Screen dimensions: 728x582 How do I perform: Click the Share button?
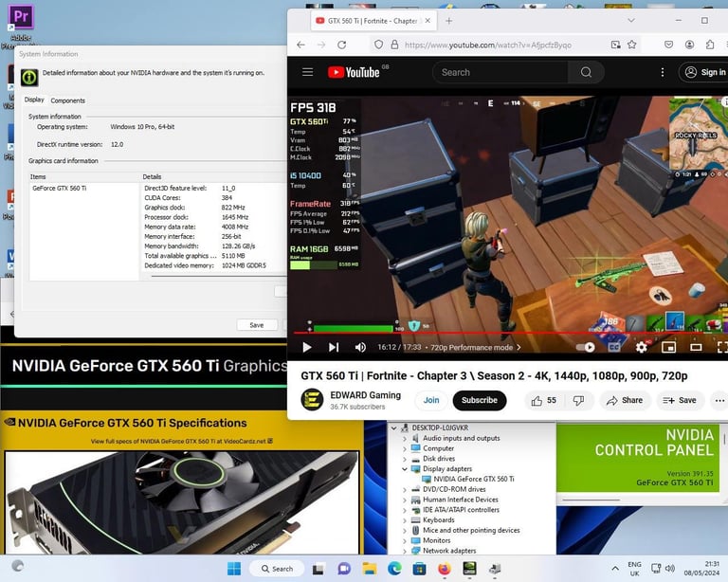625,401
